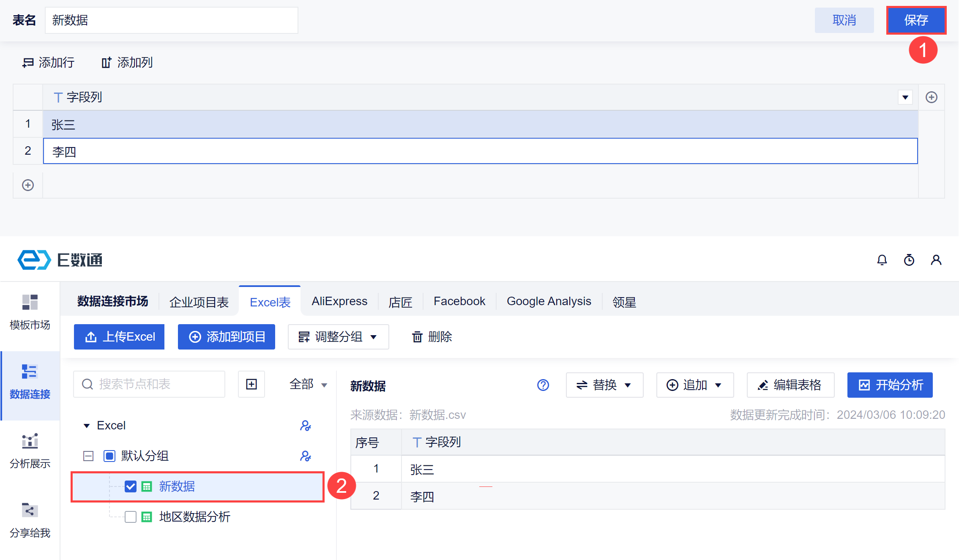
Task: Expand the 调整分组 dropdown
Action: 338,337
